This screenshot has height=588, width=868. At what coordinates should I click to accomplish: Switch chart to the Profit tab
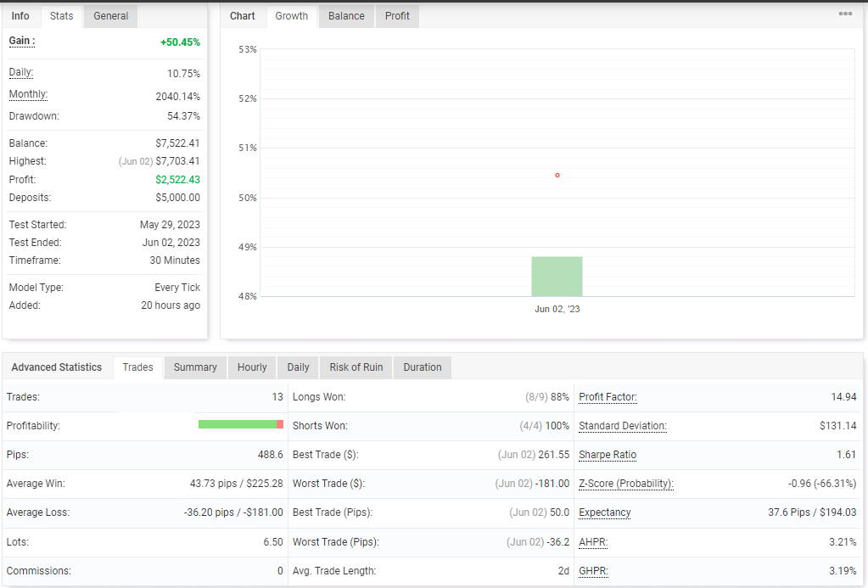(x=397, y=16)
